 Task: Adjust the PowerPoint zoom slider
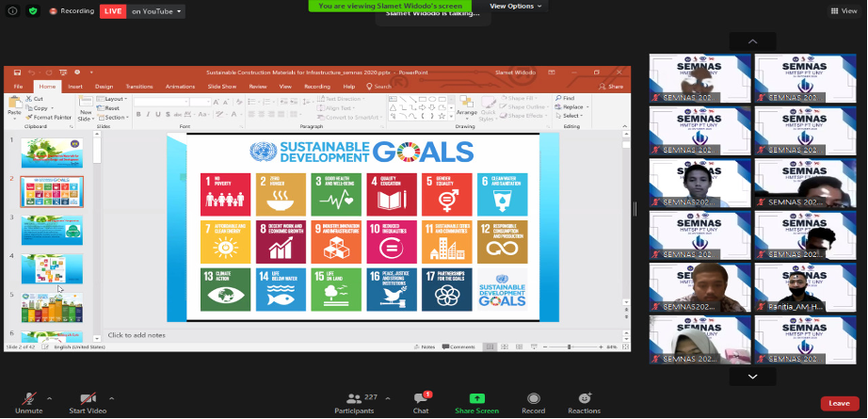pyautogui.click(x=570, y=346)
